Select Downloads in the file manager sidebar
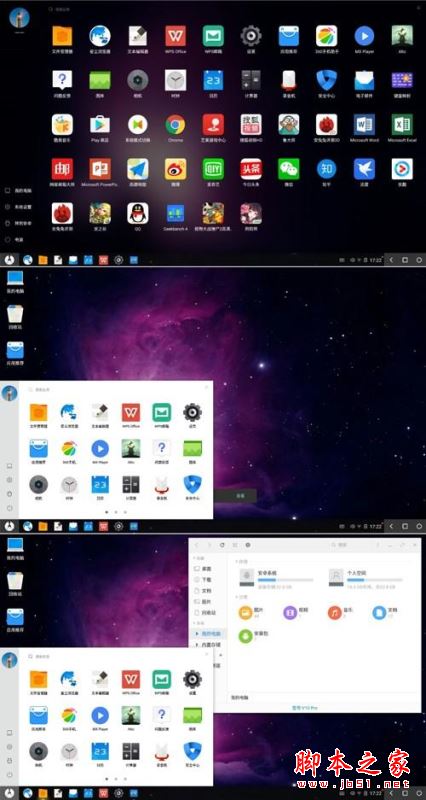 [x=203, y=580]
